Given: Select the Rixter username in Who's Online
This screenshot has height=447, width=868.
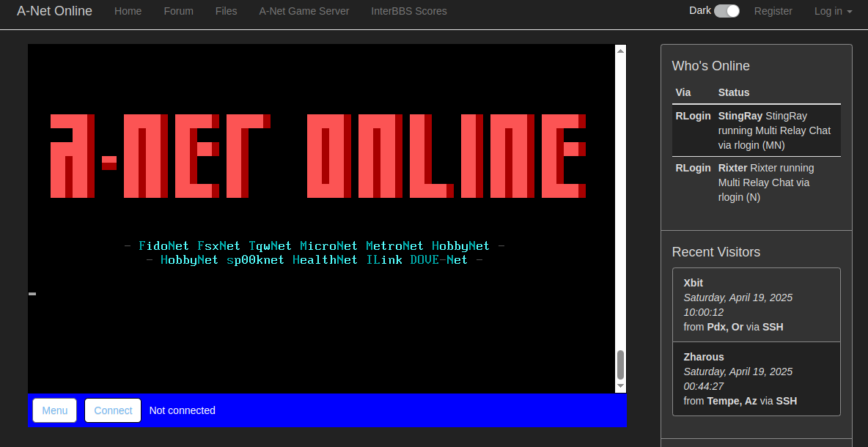Looking at the screenshot, I should [732, 168].
